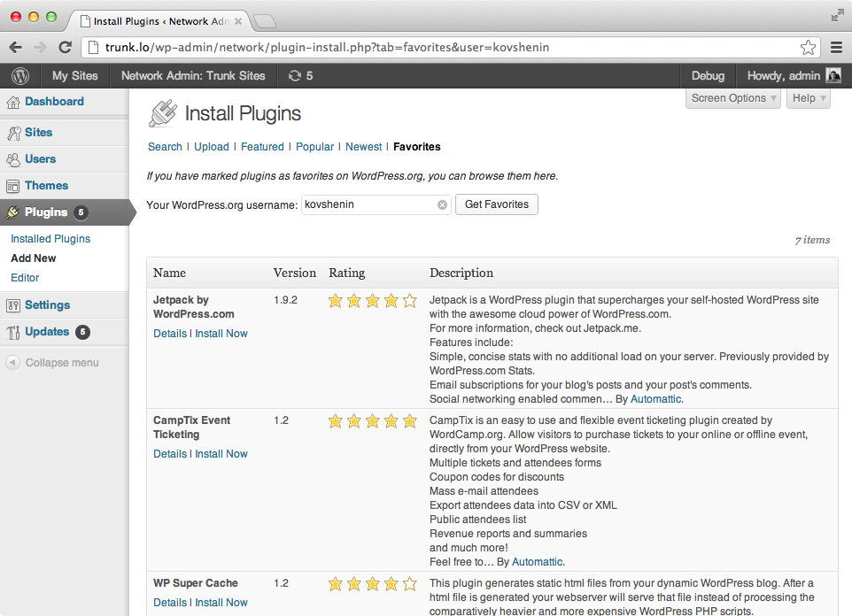Screen dimensions: 852x616
Task: Open the Debug admin bar item
Action: (708, 75)
